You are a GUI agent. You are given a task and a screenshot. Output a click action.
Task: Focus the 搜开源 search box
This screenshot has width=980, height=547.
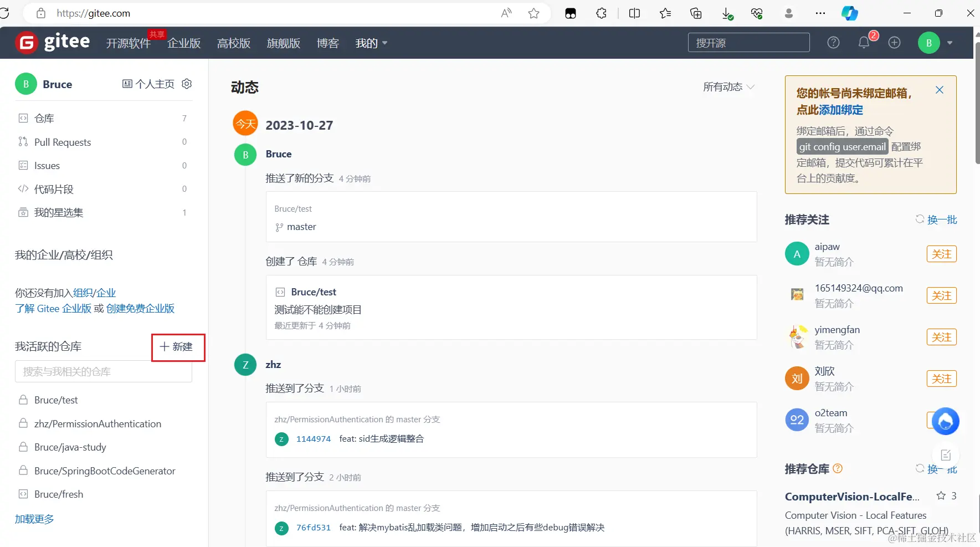pos(748,43)
